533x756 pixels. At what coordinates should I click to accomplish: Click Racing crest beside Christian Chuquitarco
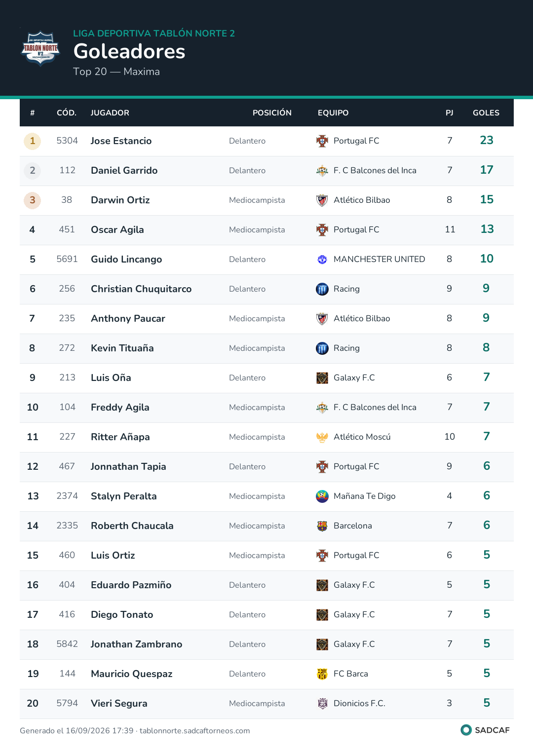click(322, 289)
